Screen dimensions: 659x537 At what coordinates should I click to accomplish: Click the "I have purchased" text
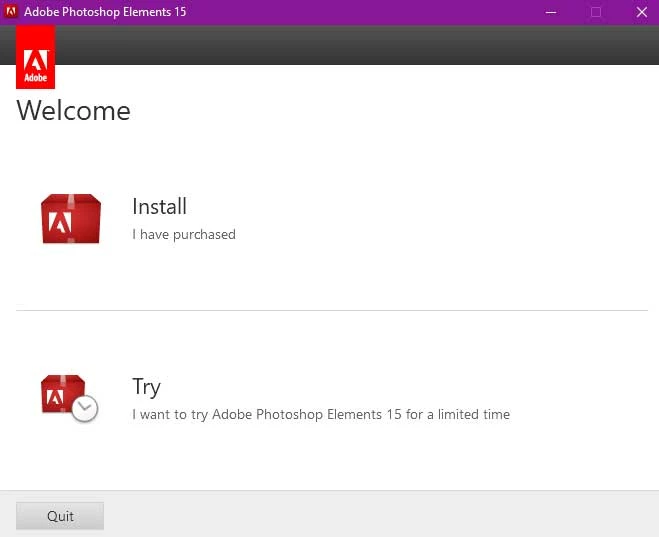pos(184,234)
